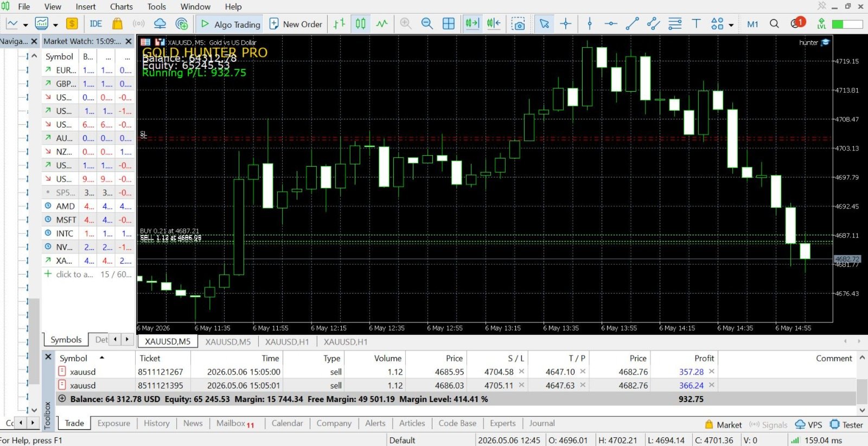This screenshot has height=446, width=868.
Task: Take a chart screenshot with camera icon
Action: point(518,24)
